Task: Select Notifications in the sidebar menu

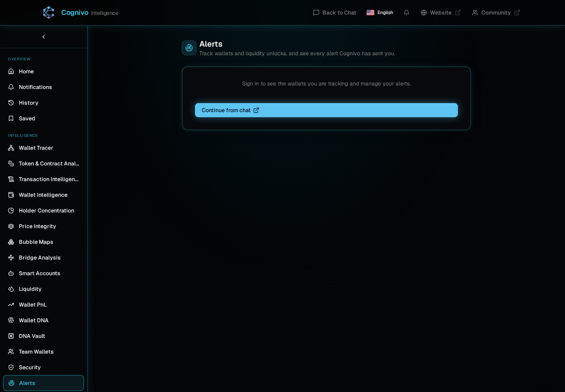Action: pos(44,87)
